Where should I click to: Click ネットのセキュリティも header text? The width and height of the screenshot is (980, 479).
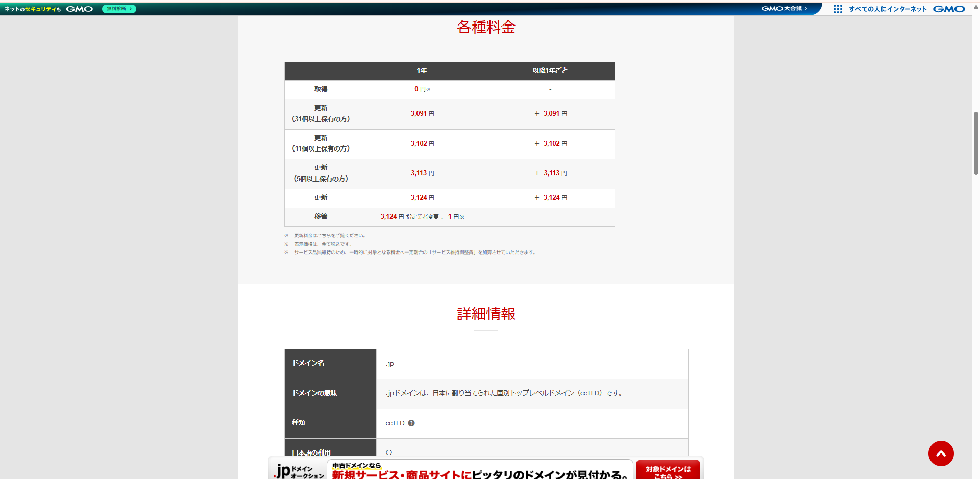click(33, 9)
